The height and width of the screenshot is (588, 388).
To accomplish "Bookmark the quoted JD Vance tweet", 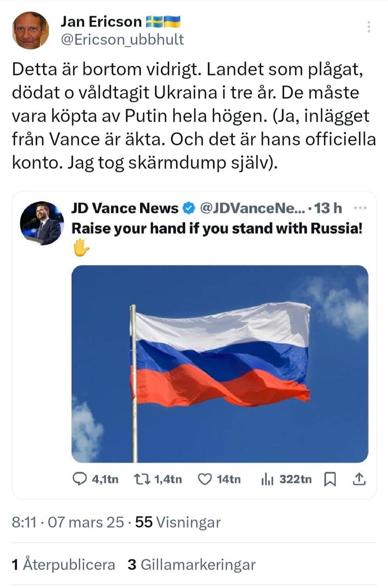I will (330, 480).
